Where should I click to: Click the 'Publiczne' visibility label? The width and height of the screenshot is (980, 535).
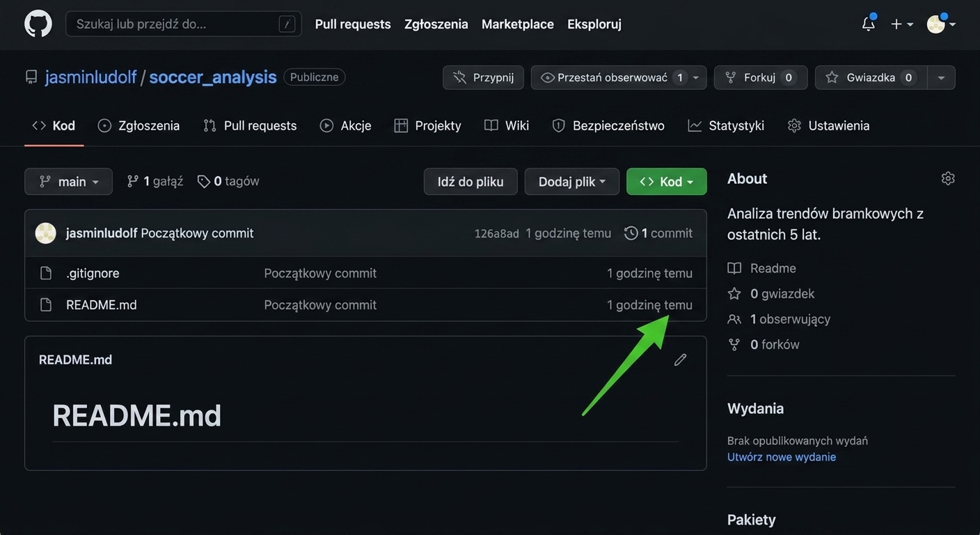click(x=315, y=77)
